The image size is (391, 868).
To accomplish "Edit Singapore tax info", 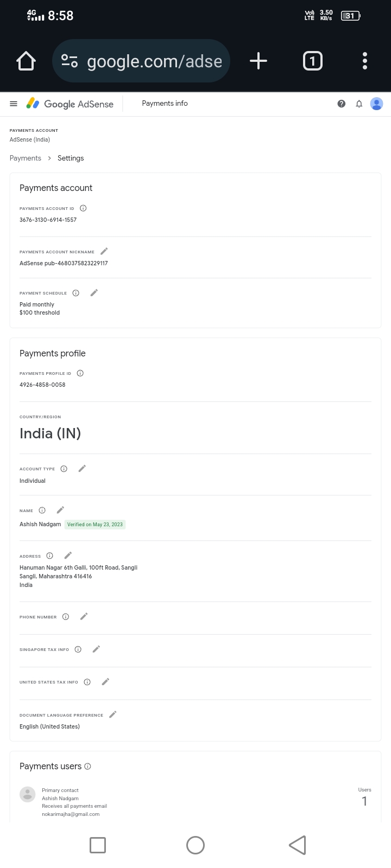I will 96,649.
